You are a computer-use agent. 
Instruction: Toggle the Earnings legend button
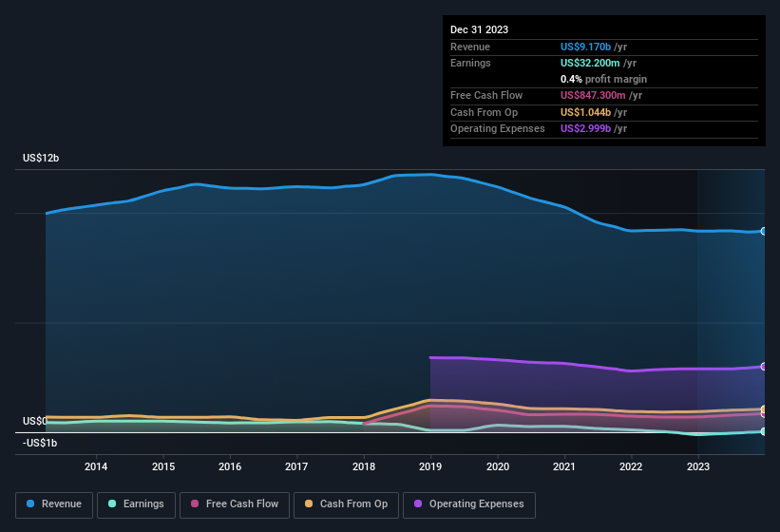(x=136, y=504)
